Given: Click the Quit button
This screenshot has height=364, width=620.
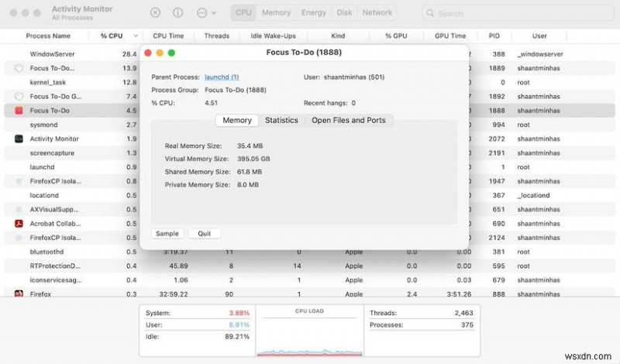Looking at the screenshot, I should point(205,234).
